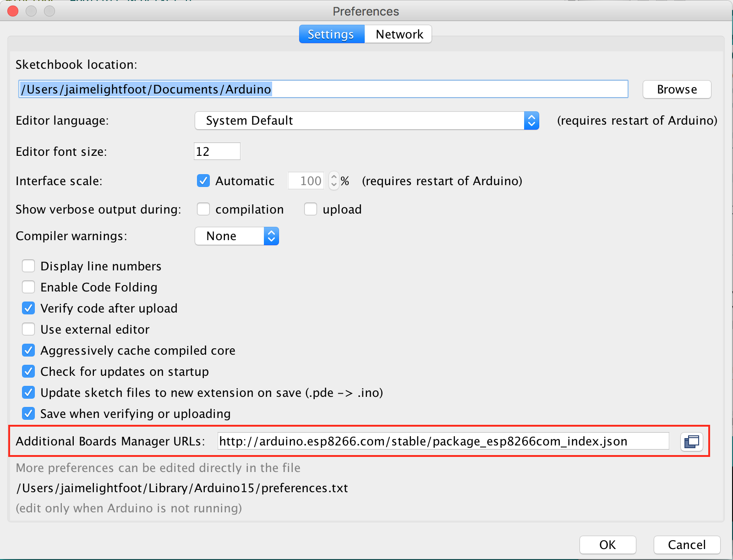Click the Sketchbook location path field
Screen dimensions: 733x560
[x=323, y=89]
